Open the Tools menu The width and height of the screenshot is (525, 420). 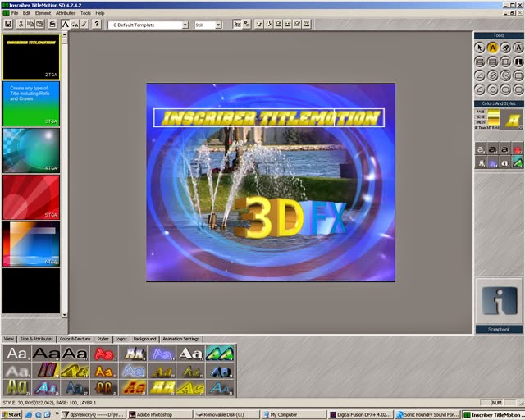click(85, 13)
